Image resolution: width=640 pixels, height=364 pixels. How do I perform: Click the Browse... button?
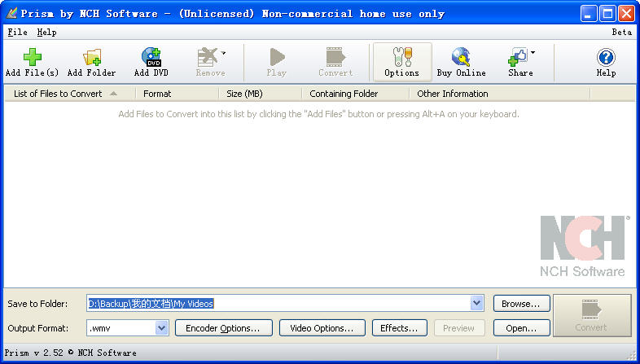coord(522,304)
